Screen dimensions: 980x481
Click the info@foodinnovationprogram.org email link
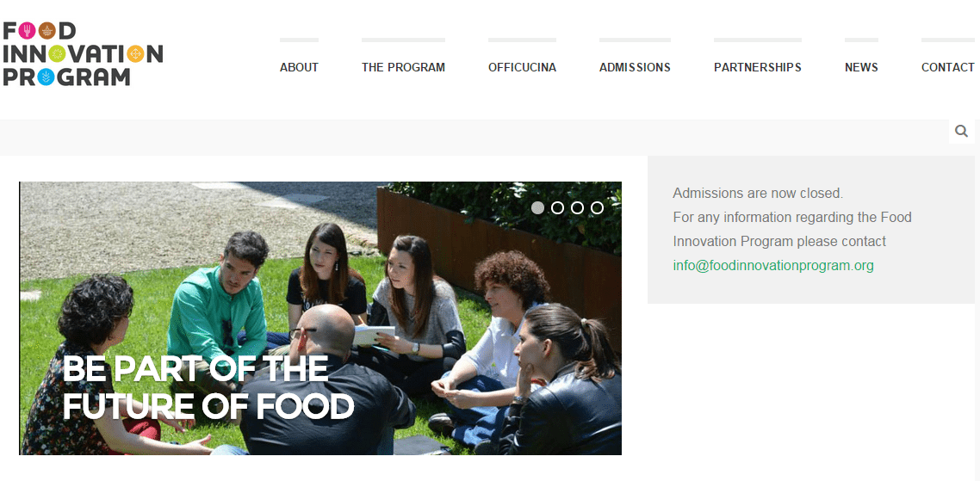(773, 266)
